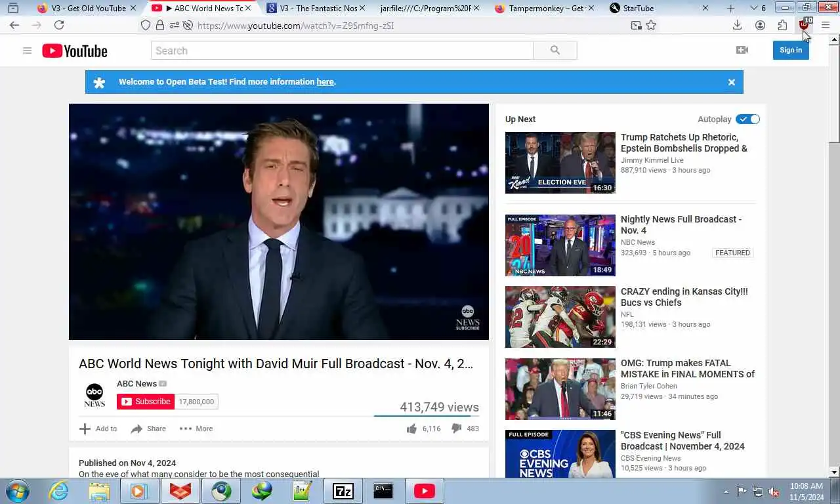List all tabs dropdown
Image resolution: width=840 pixels, height=504 pixels.
tap(757, 8)
